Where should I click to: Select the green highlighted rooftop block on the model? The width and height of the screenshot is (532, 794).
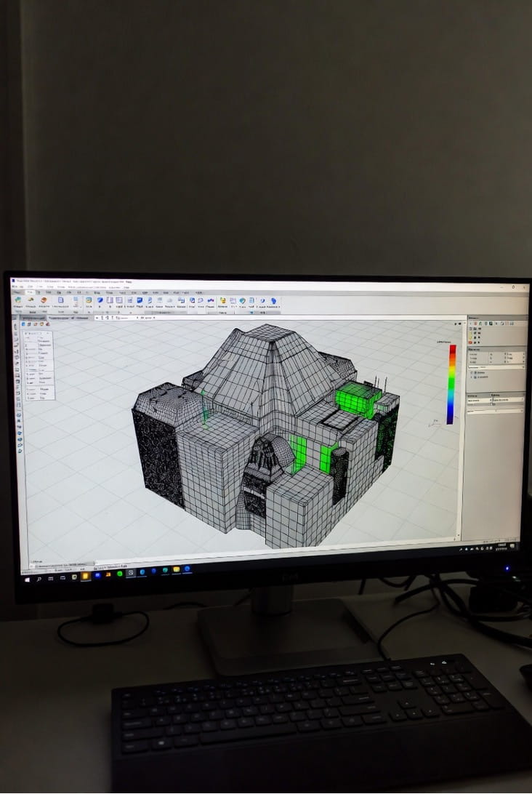(358, 398)
